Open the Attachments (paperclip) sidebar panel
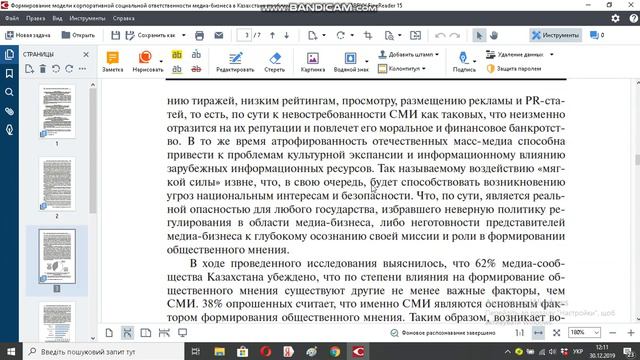 9,111
